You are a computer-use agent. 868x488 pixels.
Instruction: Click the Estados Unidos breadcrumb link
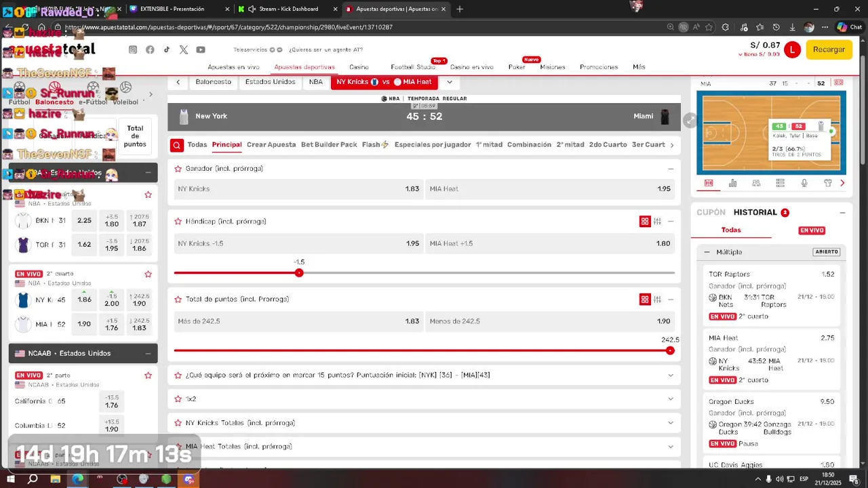(270, 82)
